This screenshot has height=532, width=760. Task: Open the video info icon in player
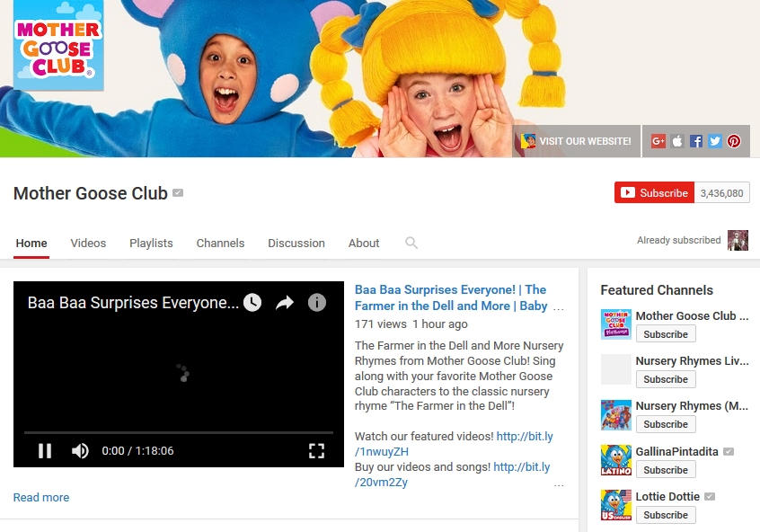[317, 303]
